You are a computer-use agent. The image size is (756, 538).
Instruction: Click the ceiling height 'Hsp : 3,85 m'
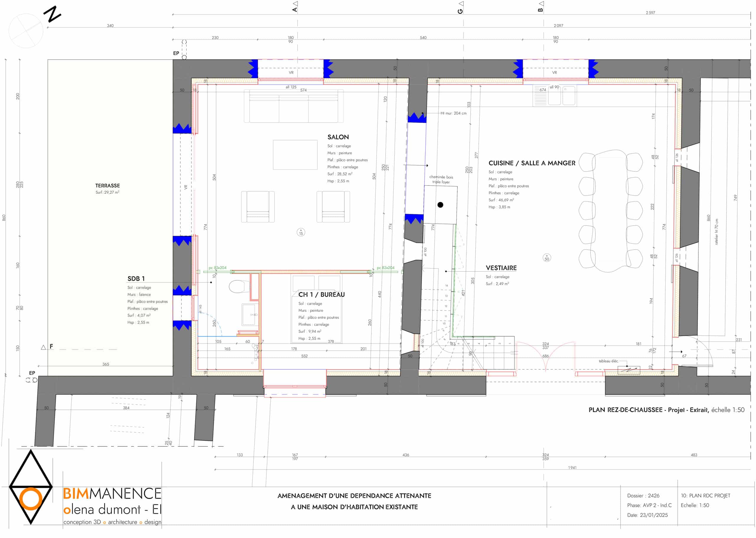tap(499, 207)
